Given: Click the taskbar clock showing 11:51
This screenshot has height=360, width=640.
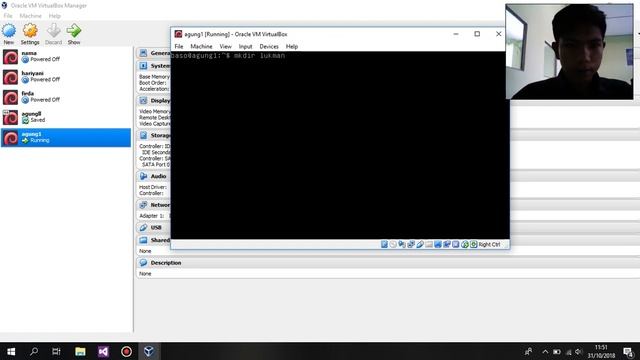Looking at the screenshot, I should 601,351.
